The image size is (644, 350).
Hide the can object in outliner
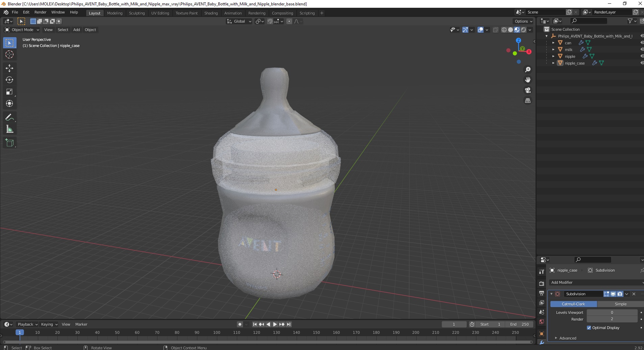(x=642, y=43)
